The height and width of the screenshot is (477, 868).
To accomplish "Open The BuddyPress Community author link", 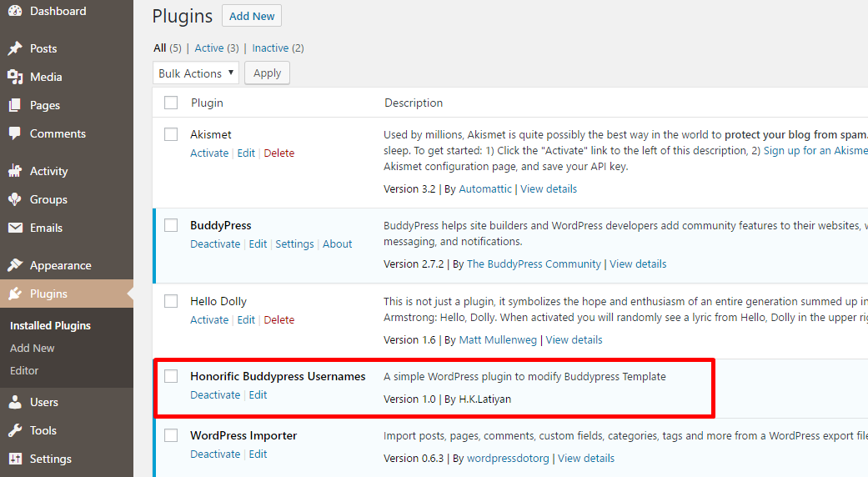I will [x=534, y=264].
